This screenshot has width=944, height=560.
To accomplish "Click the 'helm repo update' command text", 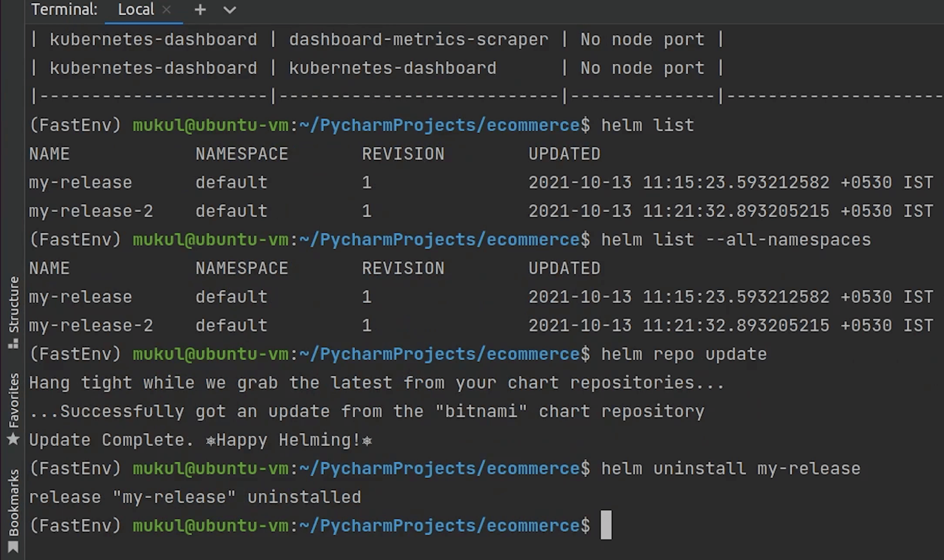I will [x=683, y=354].
